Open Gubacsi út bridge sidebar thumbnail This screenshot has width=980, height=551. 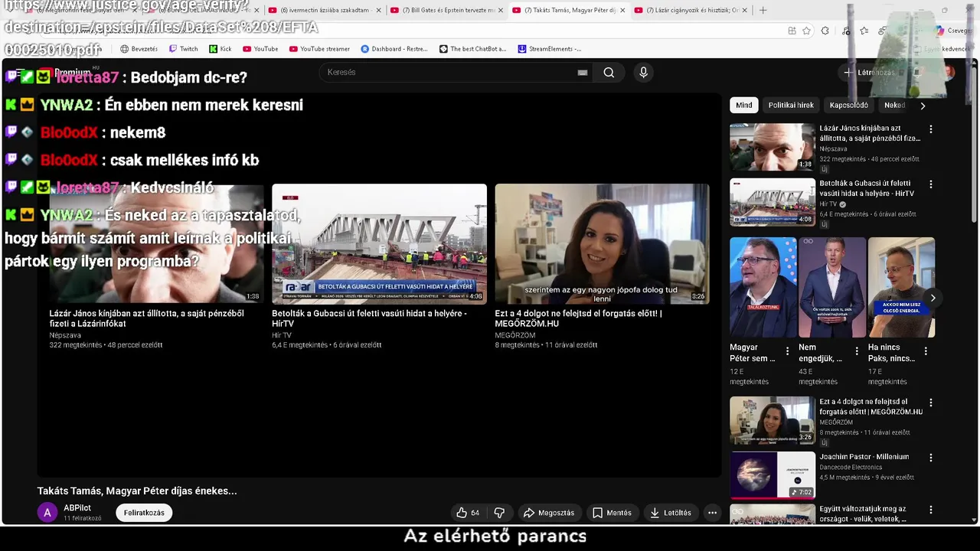772,202
